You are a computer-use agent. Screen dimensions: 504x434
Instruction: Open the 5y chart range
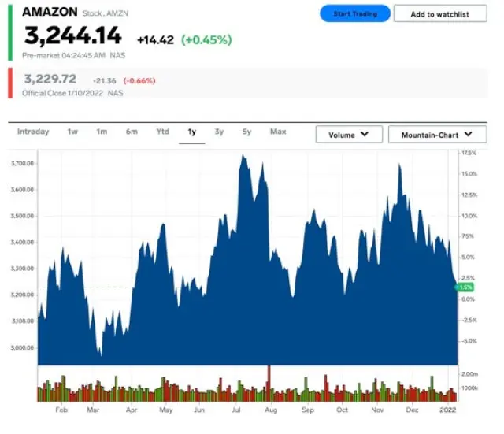(246, 132)
